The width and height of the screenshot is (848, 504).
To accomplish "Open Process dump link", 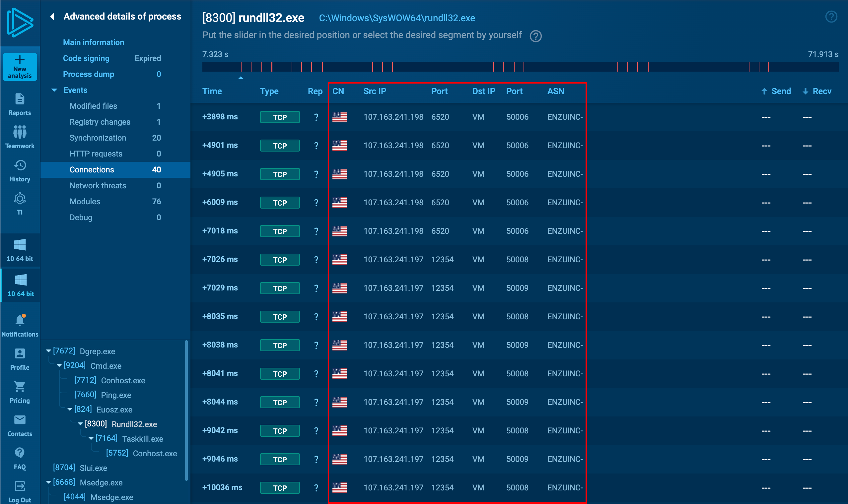I will coord(88,74).
